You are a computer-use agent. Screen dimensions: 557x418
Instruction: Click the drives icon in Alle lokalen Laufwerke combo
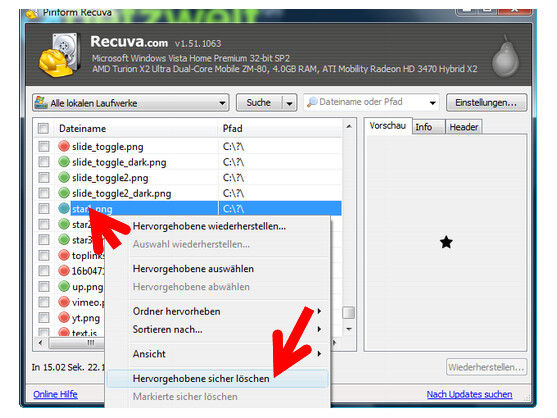(41, 102)
